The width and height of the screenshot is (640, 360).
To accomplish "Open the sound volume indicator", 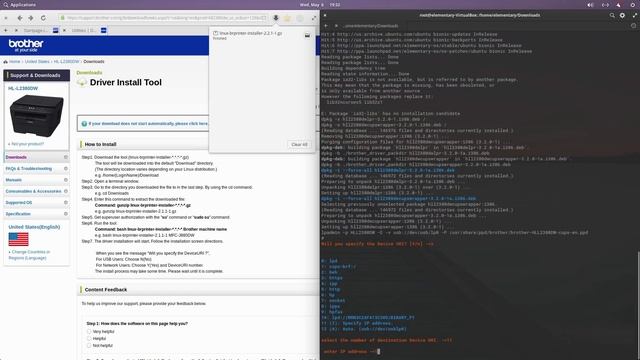I will (590, 5).
